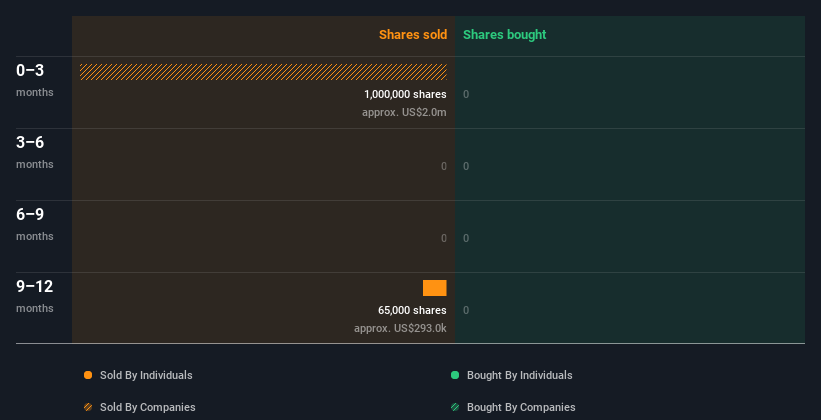Image resolution: width=821 pixels, height=420 pixels.
Task: Click the Bought By Individuals green legend dot
Action: (455, 375)
